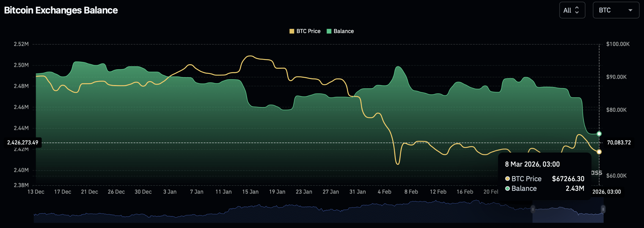Open the BTC unit dropdown
644x228 pixels.
point(616,10)
